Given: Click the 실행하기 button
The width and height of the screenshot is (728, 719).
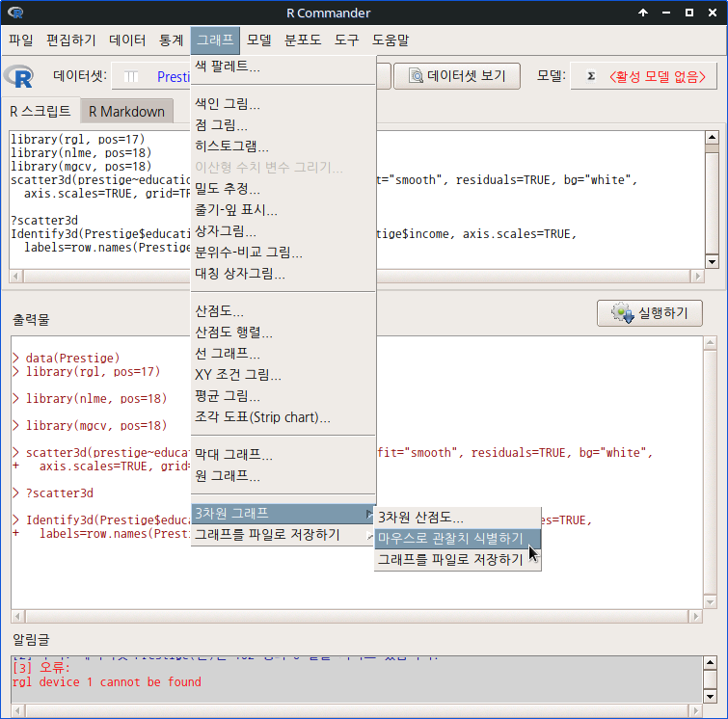Looking at the screenshot, I should tap(650, 313).
